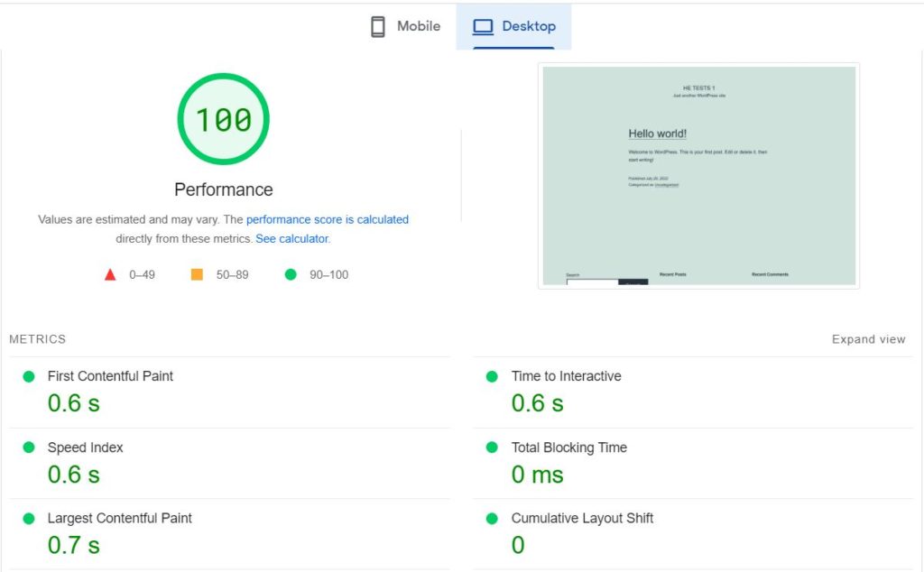The height and width of the screenshot is (572, 924).
Task: Click the 100 performance score gauge
Action: click(x=224, y=119)
